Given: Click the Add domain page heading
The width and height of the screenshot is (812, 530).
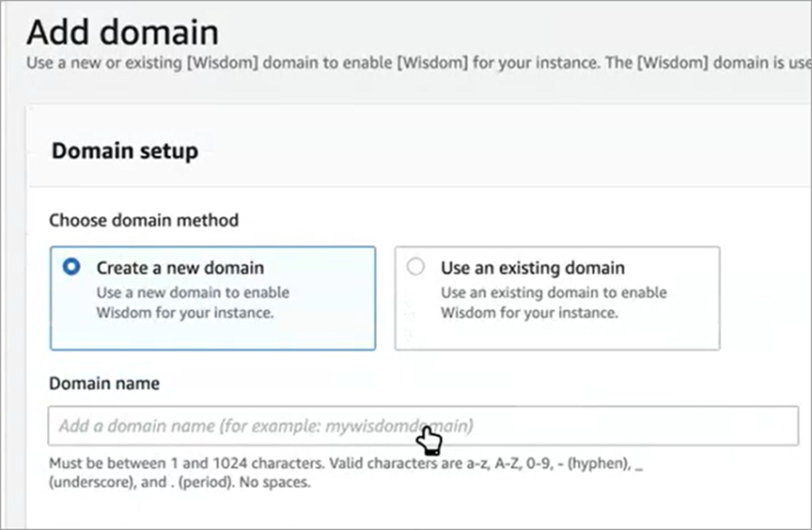Looking at the screenshot, I should pyautogui.click(x=122, y=33).
